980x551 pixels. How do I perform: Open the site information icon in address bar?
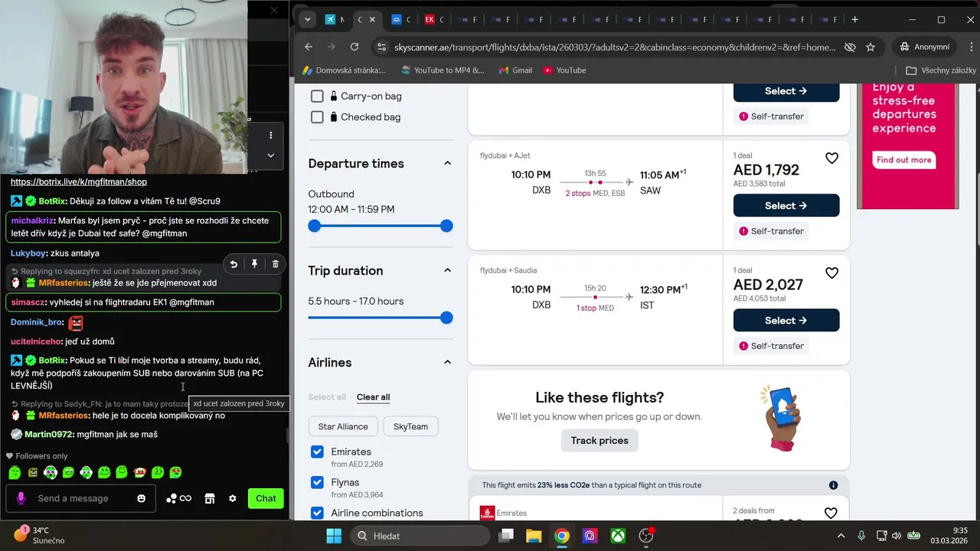click(x=381, y=47)
